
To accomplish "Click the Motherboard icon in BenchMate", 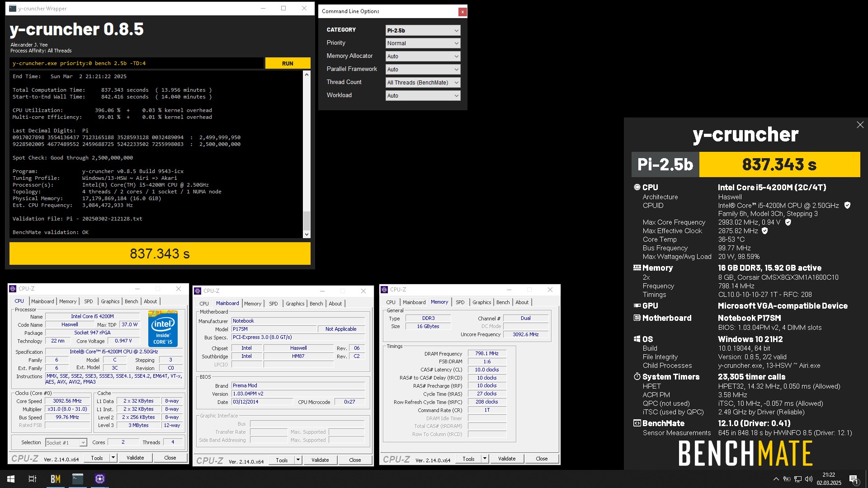I will 637,318.
